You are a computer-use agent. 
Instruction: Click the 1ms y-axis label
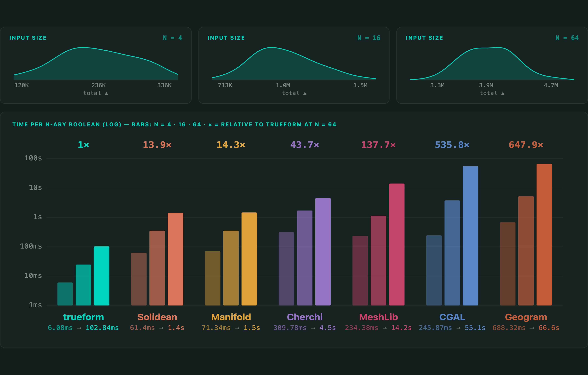coord(35,305)
